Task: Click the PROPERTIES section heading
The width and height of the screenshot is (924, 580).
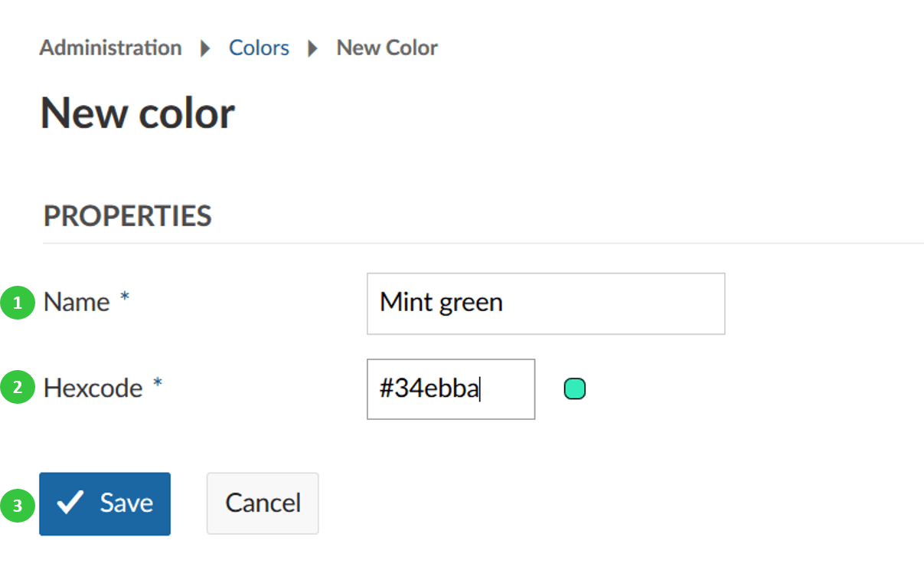Action: [x=127, y=216]
